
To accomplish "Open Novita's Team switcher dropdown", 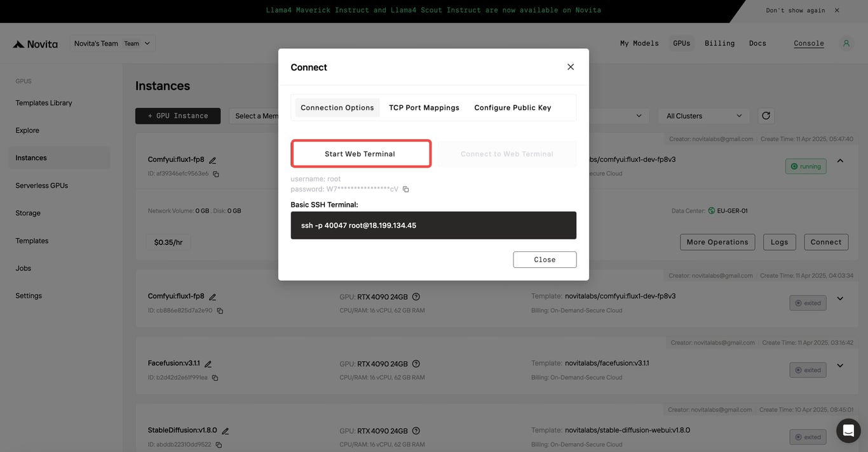I will pos(112,43).
